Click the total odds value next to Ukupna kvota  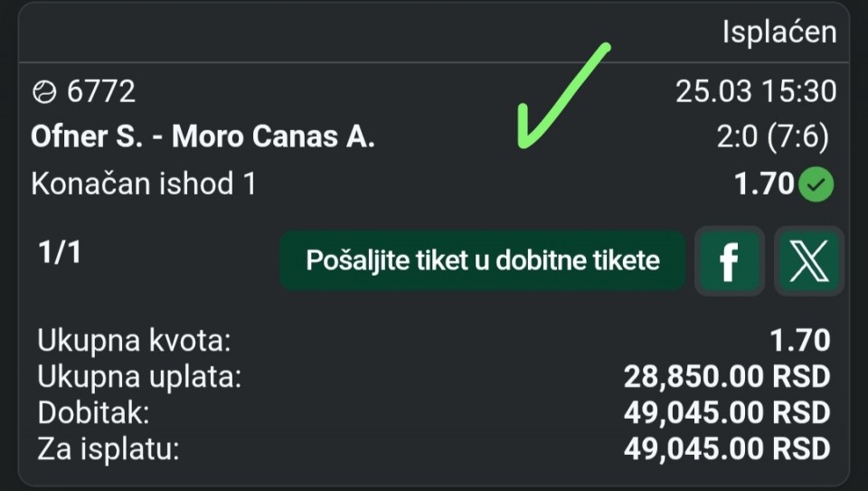[x=799, y=341]
